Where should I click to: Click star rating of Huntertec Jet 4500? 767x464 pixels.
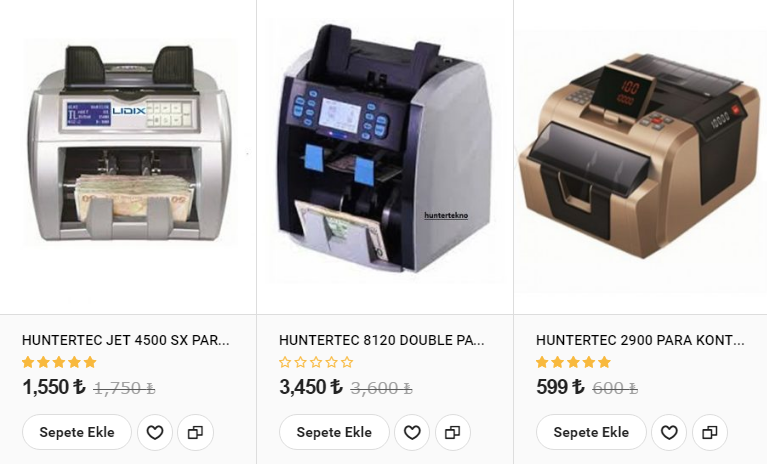pyautogui.click(x=59, y=362)
